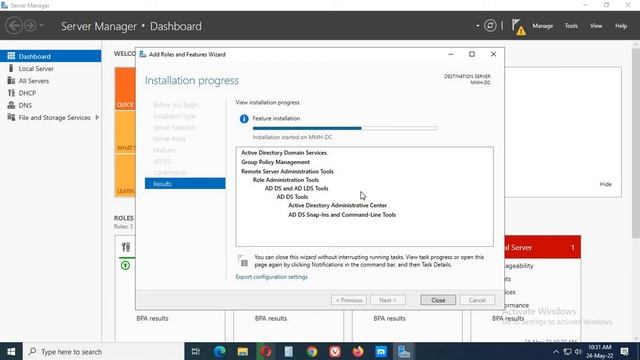
Task: Expand File and Storage Services arrow
Action: tap(97, 118)
